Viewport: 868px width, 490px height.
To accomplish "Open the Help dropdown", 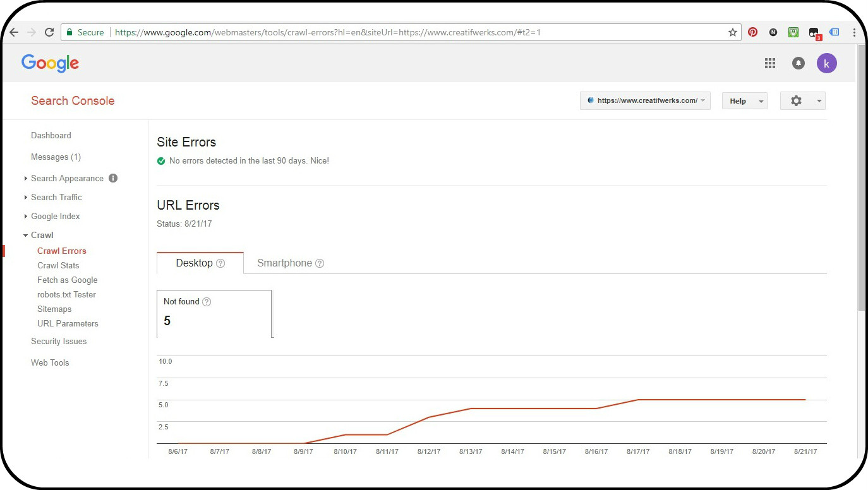I will (745, 101).
